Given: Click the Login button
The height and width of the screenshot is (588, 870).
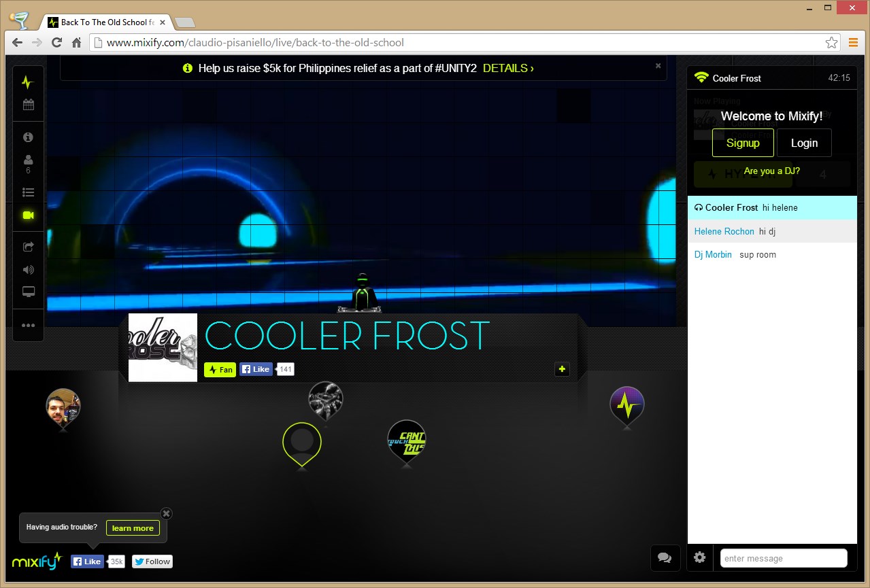Looking at the screenshot, I should pos(804,143).
